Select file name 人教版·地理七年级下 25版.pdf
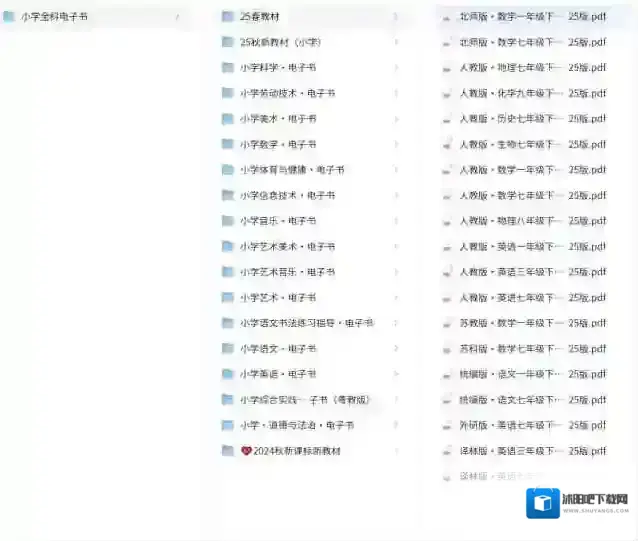Screen dimensions: 638x541 tap(533, 68)
